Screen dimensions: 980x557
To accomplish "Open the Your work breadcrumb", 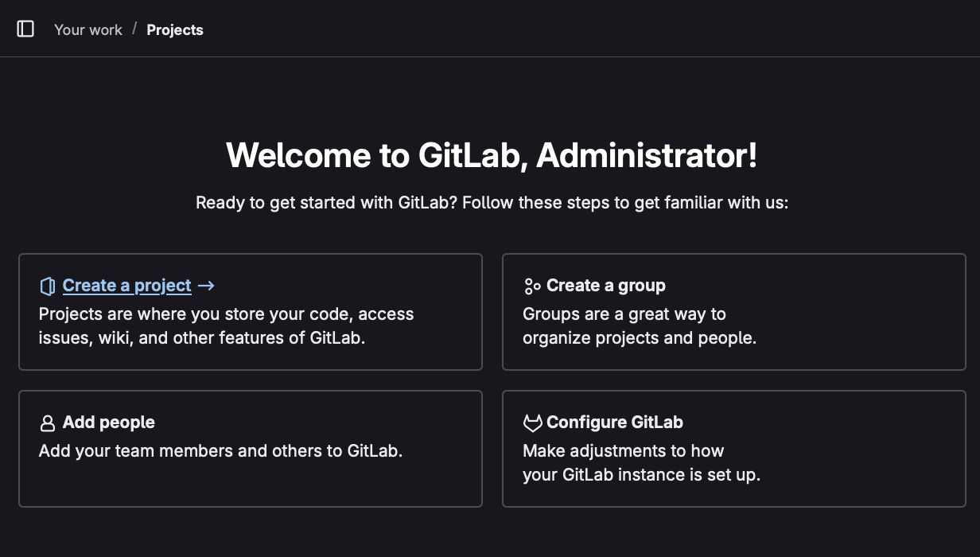I will tap(87, 30).
